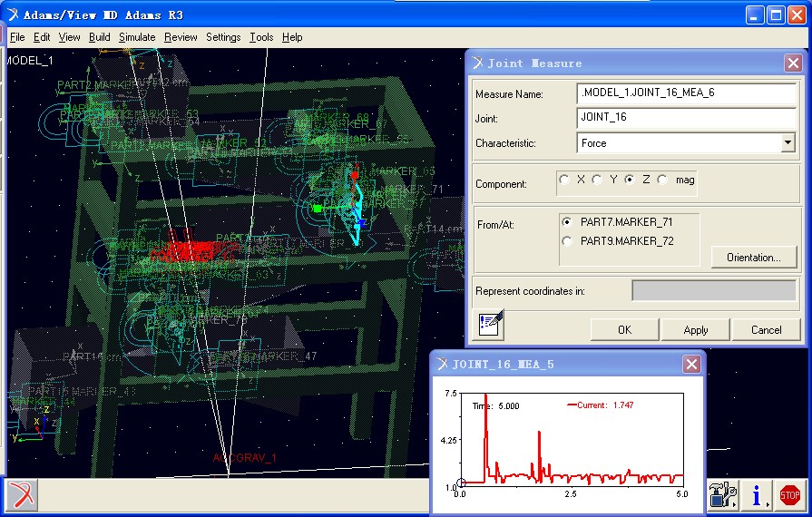Click the red STOP sign icon
The image size is (812, 517).
[x=789, y=494]
